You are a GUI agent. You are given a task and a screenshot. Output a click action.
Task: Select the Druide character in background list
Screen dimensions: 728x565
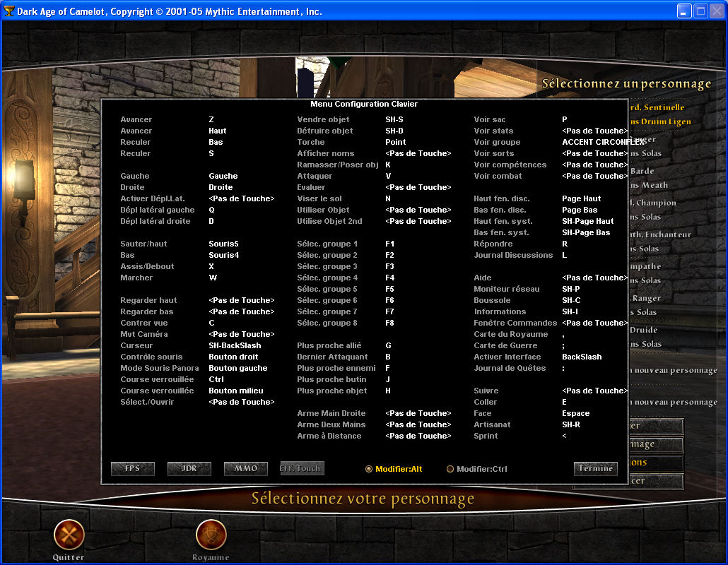tap(643, 330)
